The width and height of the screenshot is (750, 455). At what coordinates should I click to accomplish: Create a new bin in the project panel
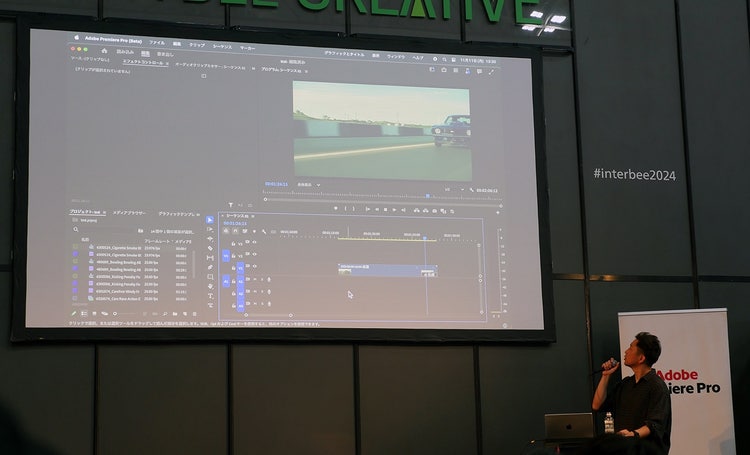click(x=175, y=314)
